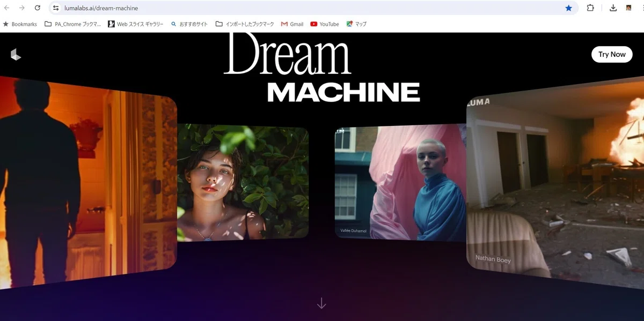Screen dimensions: 644x321
Task: Expand the インポートしたブックマーク folder
Action: [245, 24]
